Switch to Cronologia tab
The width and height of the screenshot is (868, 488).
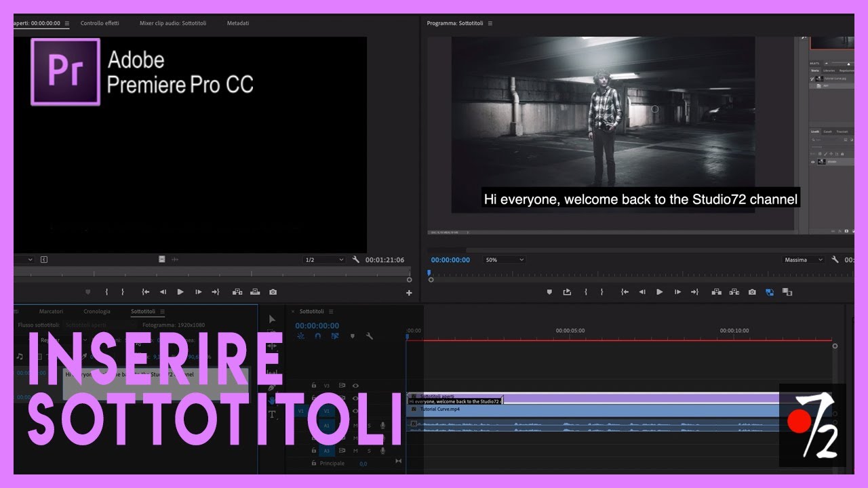click(x=97, y=311)
